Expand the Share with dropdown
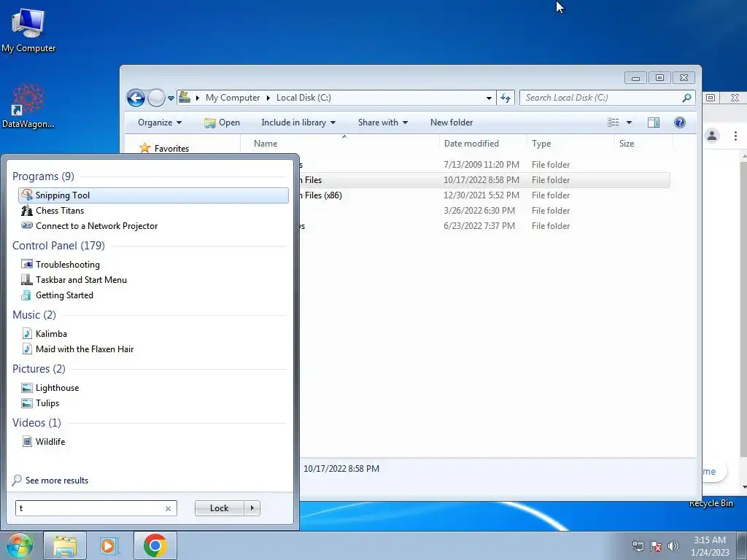 click(x=382, y=122)
